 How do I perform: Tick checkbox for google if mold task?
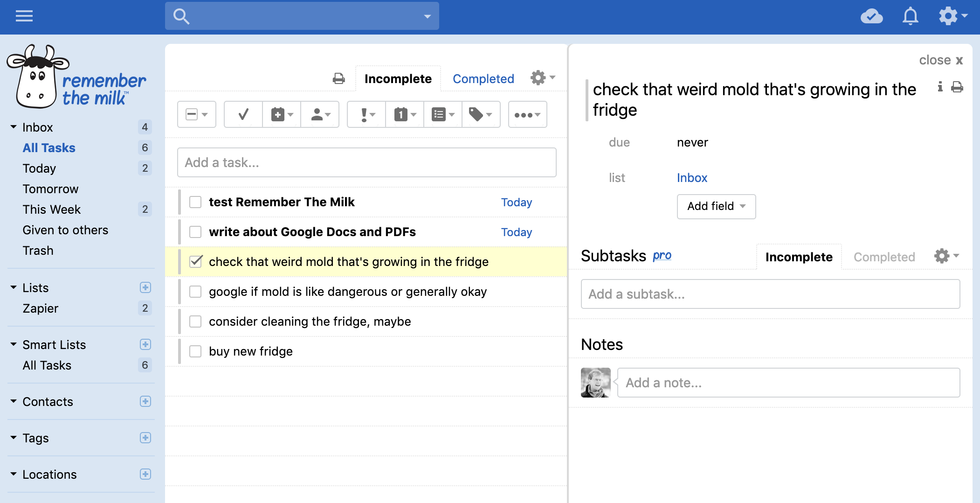coord(195,292)
